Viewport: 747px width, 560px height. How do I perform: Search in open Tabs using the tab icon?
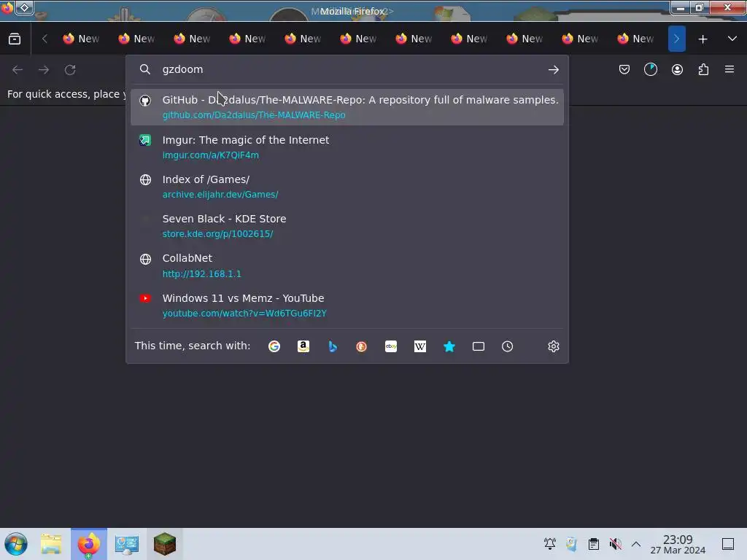coord(479,346)
